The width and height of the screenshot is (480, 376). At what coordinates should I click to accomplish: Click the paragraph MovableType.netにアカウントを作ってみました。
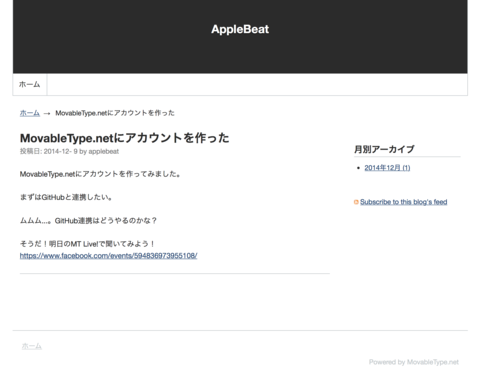point(100,174)
